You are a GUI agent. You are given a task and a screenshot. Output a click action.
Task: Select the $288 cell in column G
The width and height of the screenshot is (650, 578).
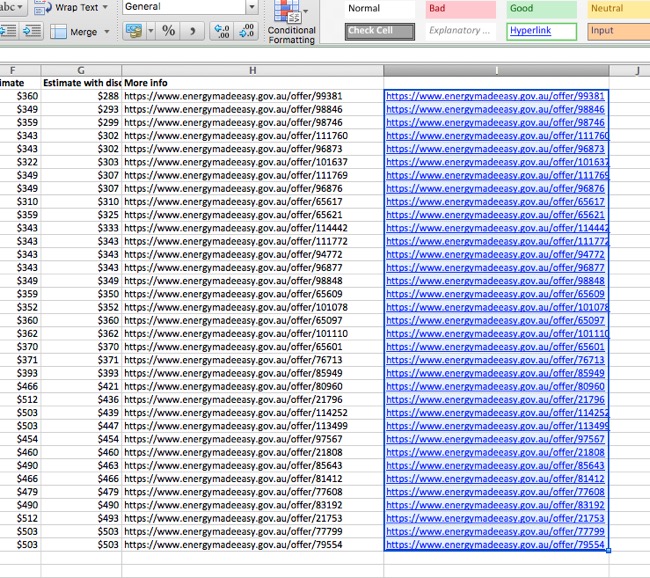point(81,96)
